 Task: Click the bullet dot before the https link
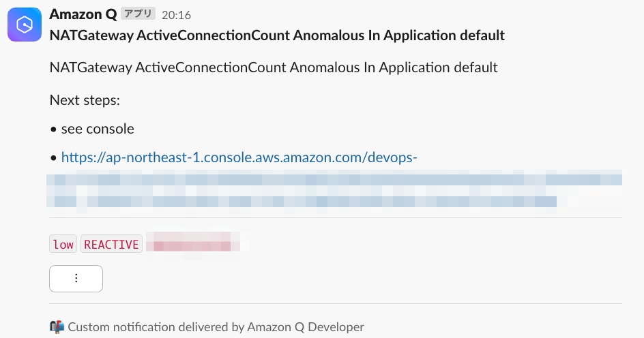click(53, 158)
